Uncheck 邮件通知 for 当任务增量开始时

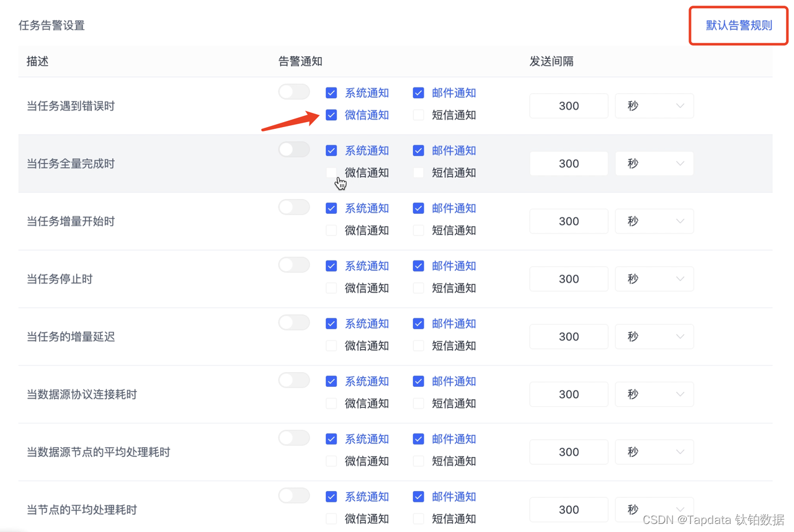tap(419, 208)
